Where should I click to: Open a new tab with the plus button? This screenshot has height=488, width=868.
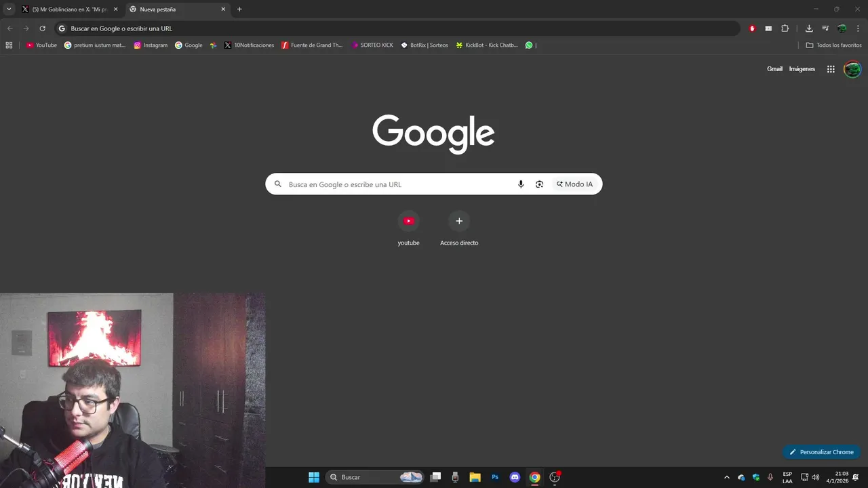pos(239,9)
